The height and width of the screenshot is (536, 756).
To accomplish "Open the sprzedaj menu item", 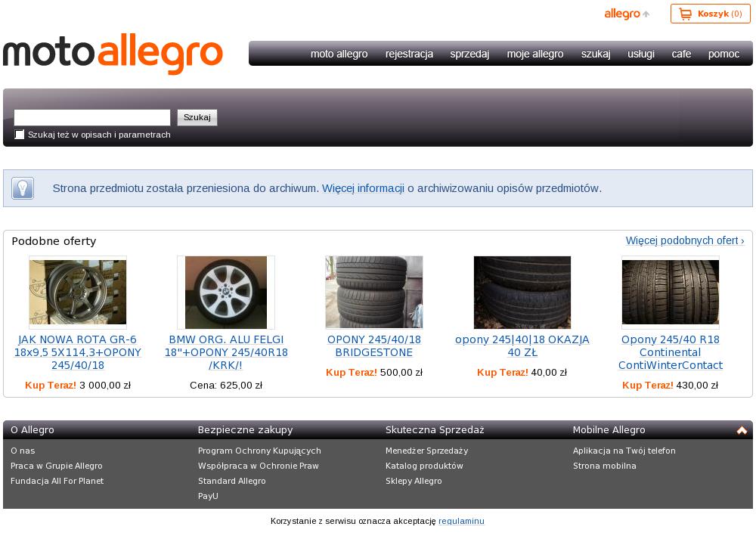I will (469, 54).
